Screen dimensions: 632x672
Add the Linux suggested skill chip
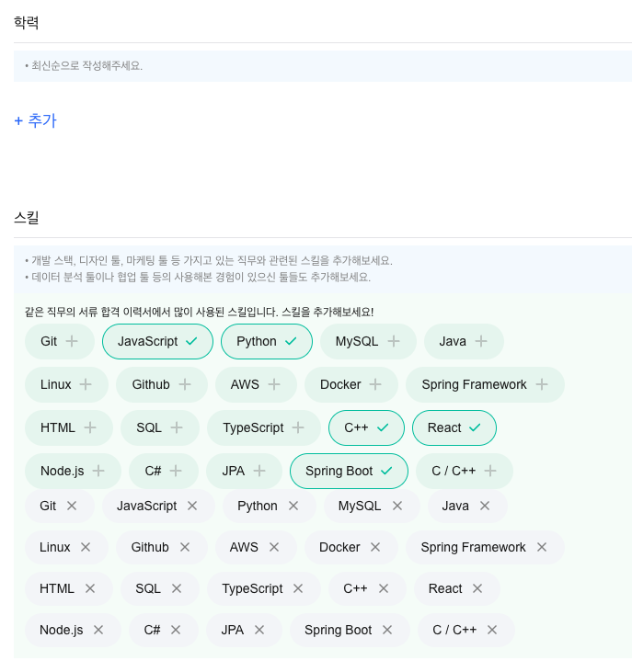pos(66,385)
